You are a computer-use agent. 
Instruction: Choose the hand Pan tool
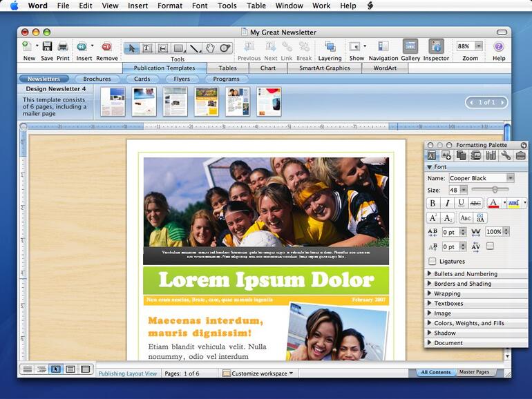tap(210, 48)
